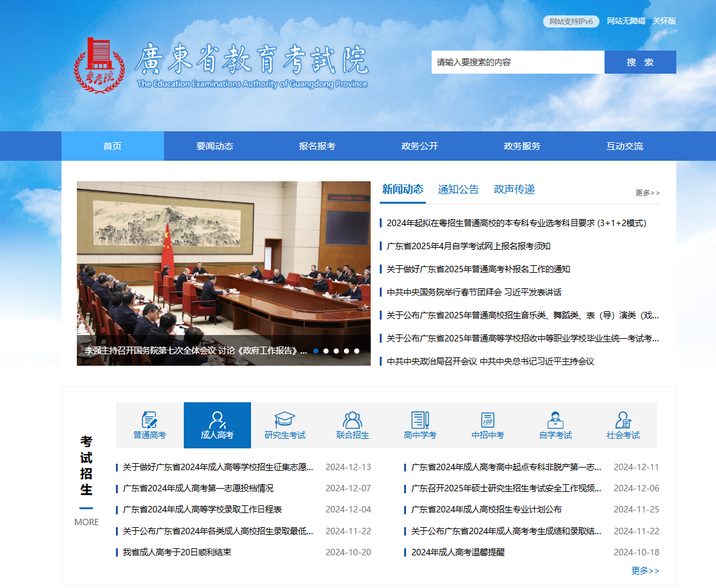This screenshot has height=588, width=716.
Task: Open the 网站无障碍 accessibility link
Action: (626, 21)
